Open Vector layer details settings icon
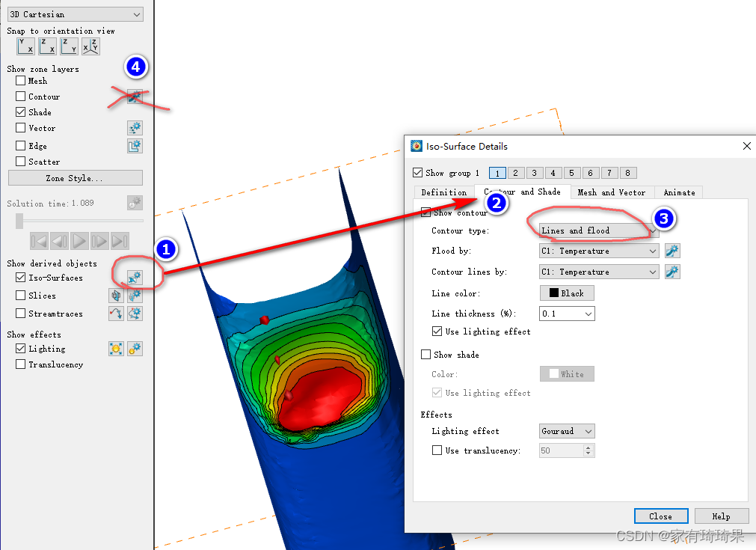Viewport: 756px width, 550px height. tap(135, 127)
